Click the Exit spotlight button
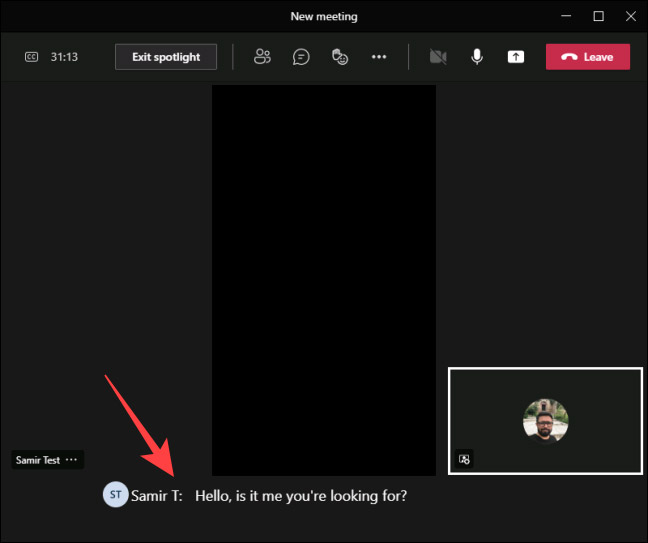This screenshot has height=543, width=648. coord(166,57)
